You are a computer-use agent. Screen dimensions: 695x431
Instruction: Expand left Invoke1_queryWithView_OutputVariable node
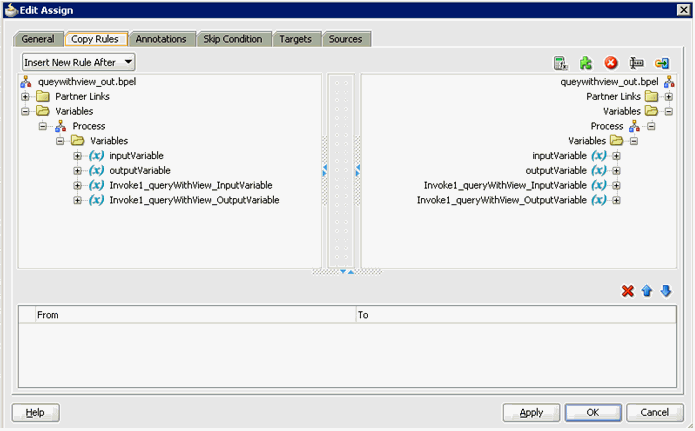pos(78,200)
